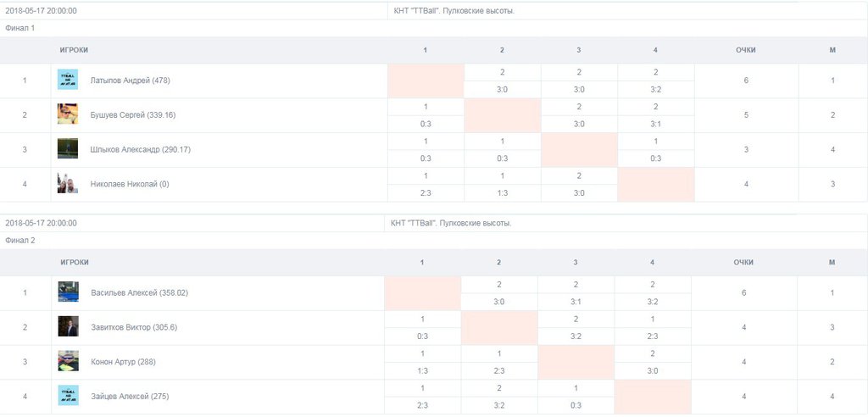Screen dimensions: 868x417
Task: Click ИГРОКИ column header in Финал 2
Action: point(75,262)
